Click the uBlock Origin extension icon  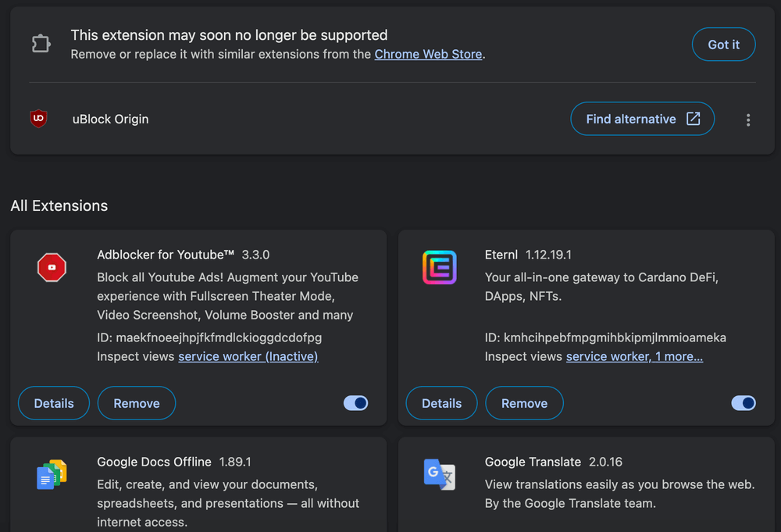[37, 119]
